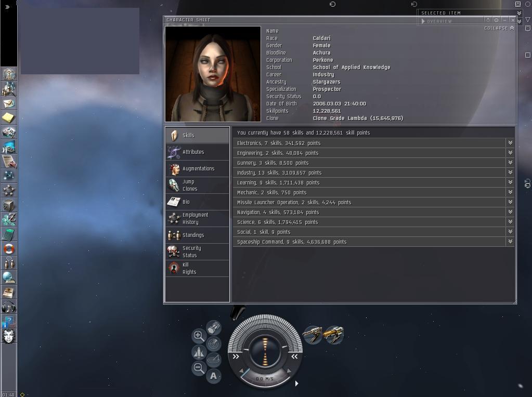Open the Tutorials question-mark icon
Image resolution: width=532 pixels, height=397 pixels.
coord(9,322)
